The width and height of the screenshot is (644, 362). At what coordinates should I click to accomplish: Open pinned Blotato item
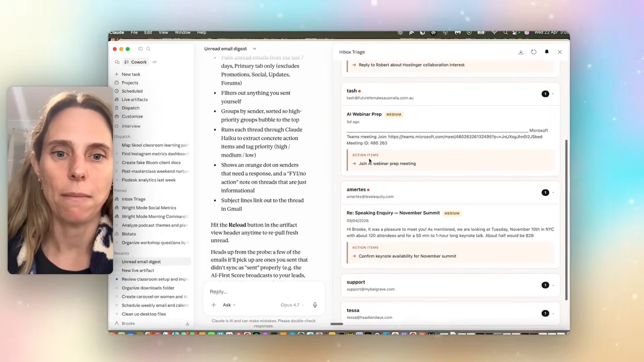[129, 234]
